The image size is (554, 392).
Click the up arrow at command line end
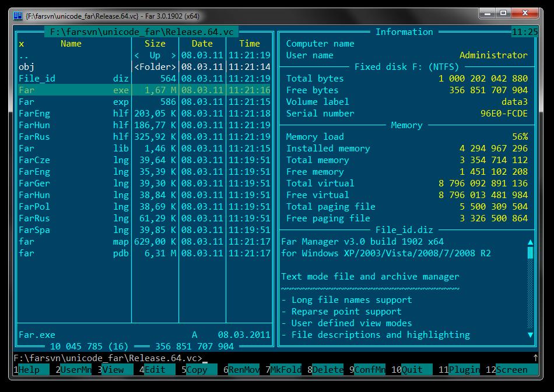[535, 358]
